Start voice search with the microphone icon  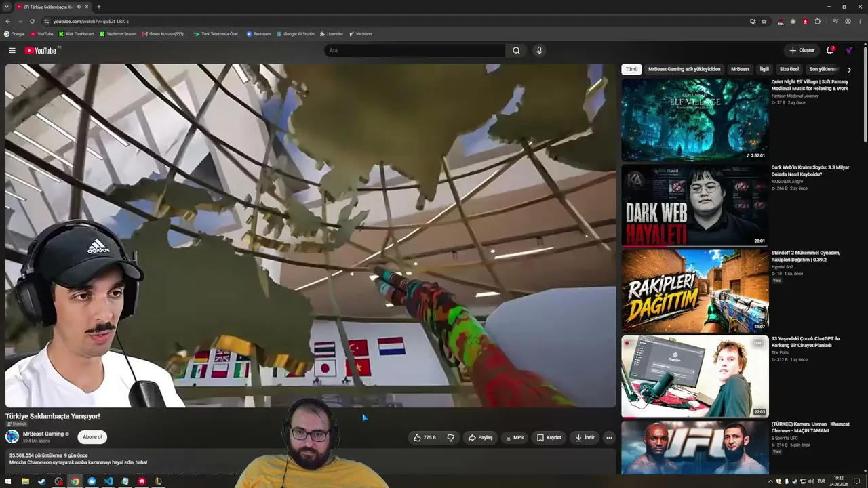pyautogui.click(x=539, y=50)
